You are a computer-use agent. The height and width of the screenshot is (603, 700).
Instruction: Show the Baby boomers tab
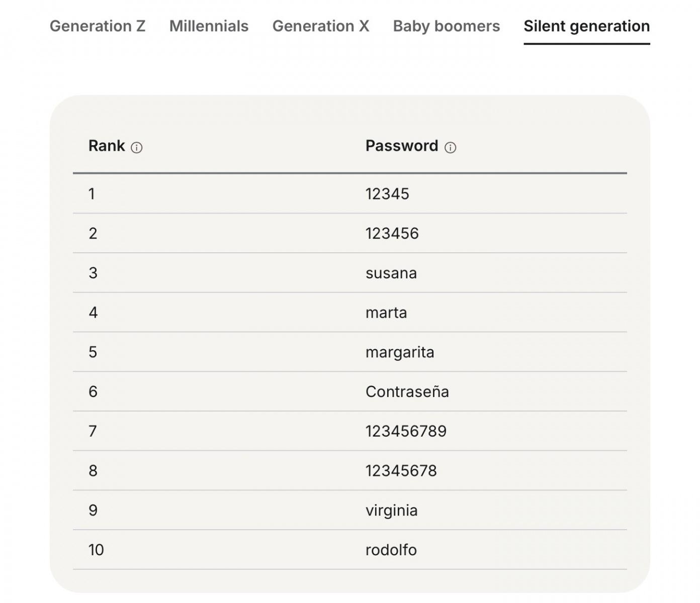[x=446, y=26]
